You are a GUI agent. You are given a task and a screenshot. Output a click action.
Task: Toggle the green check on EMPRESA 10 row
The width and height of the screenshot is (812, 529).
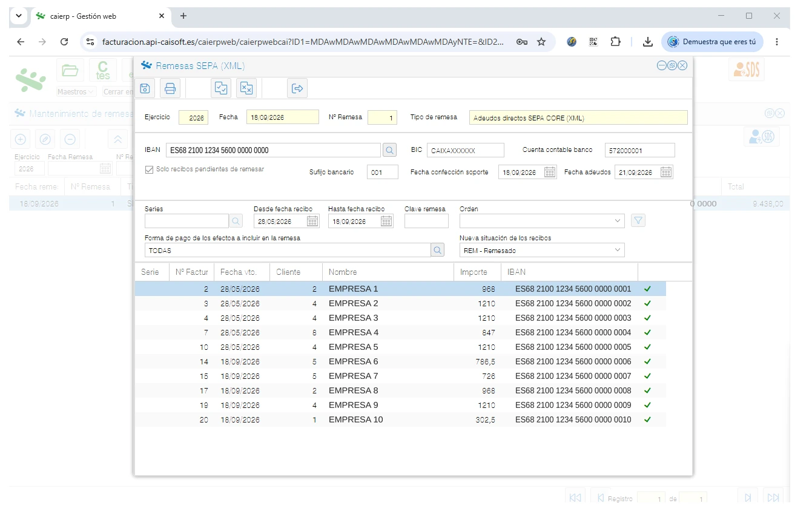(x=647, y=420)
